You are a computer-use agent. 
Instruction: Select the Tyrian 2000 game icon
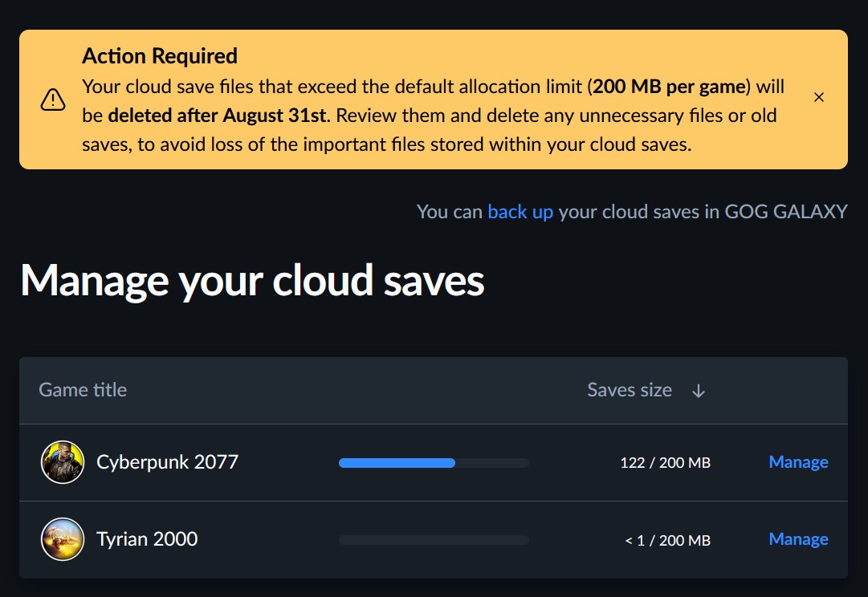(x=63, y=539)
